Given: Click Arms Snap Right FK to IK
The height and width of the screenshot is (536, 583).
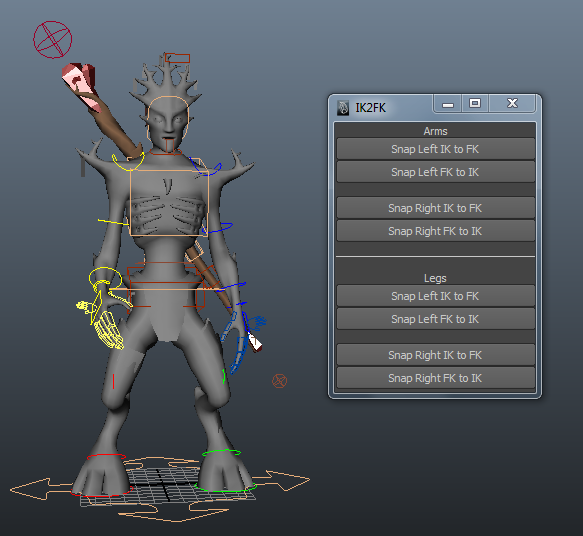Looking at the screenshot, I should (x=435, y=231).
